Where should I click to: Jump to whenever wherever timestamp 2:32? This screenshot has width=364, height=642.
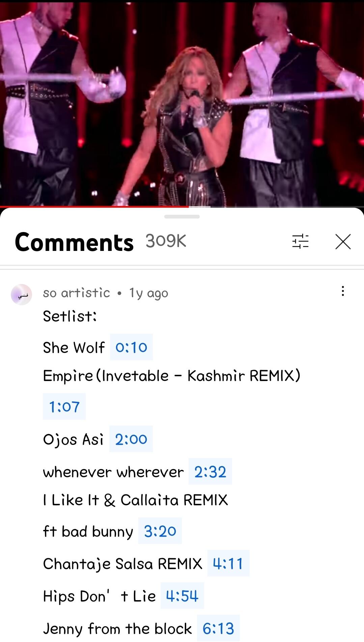click(x=210, y=471)
